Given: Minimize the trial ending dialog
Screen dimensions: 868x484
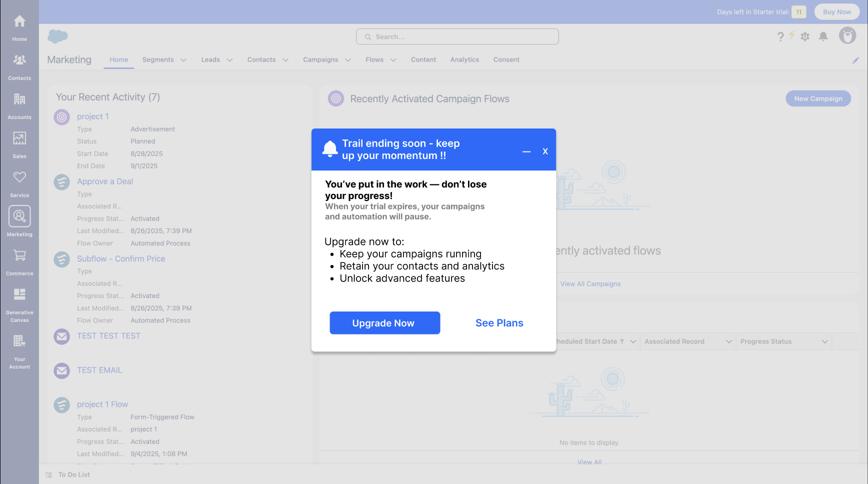Looking at the screenshot, I should (x=526, y=151).
